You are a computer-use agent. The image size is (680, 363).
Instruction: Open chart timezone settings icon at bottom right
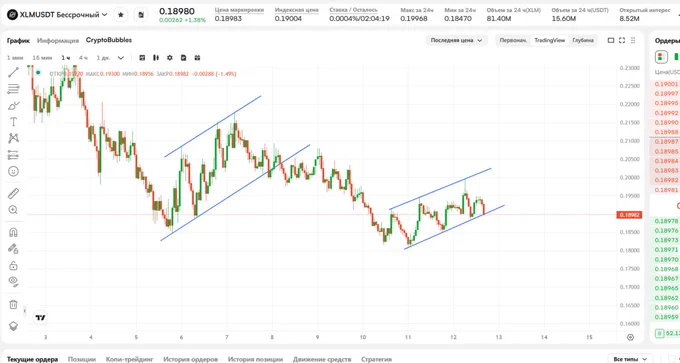pos(631,337)
